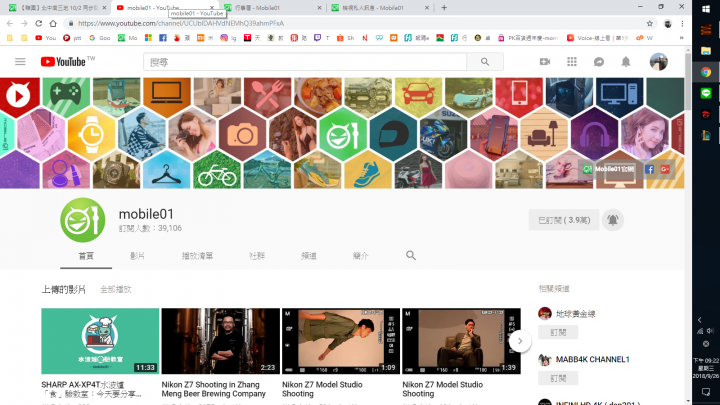The height and width of the screenshot is (405, 720).
Task: Open a new browser tab
Action: pyautogui.click(x=444, y=7)
